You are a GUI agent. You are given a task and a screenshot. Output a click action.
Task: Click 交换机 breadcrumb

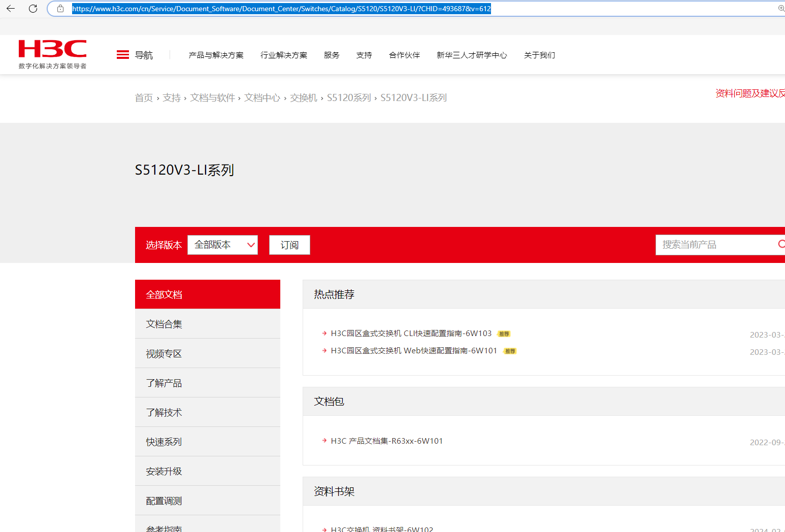(304, 97)
